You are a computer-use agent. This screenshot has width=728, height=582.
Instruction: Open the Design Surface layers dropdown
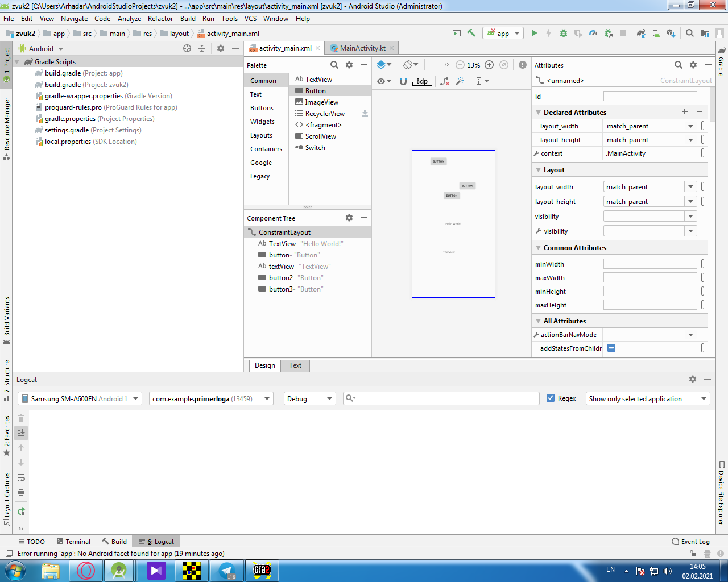point(384,65)
